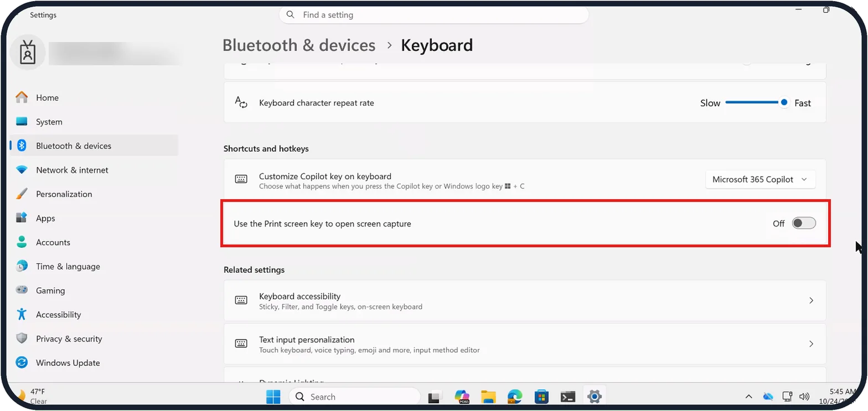Image resolution: width=868 pixels, height=411 pixels.
Task: Click the Network wifi icon
Action: 22,170
